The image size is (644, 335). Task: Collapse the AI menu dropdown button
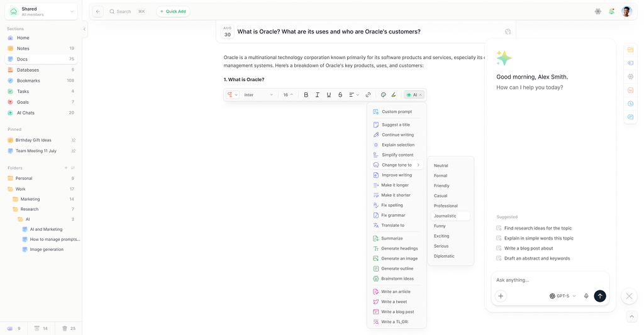[x=414, y=95]
